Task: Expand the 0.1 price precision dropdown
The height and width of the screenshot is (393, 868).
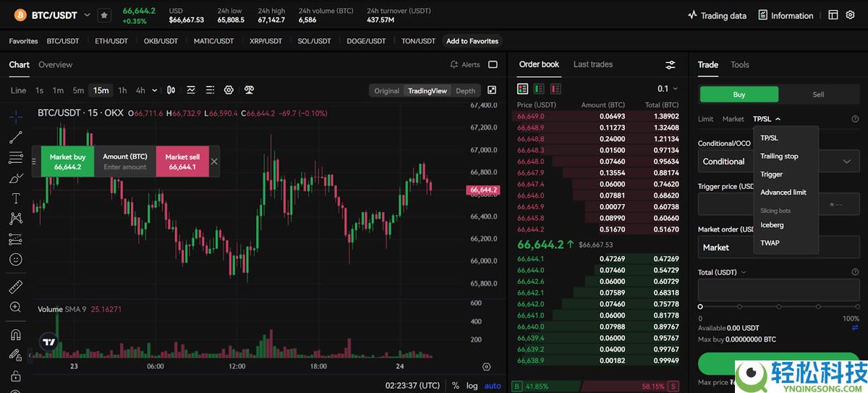Action: click(668, 89)
